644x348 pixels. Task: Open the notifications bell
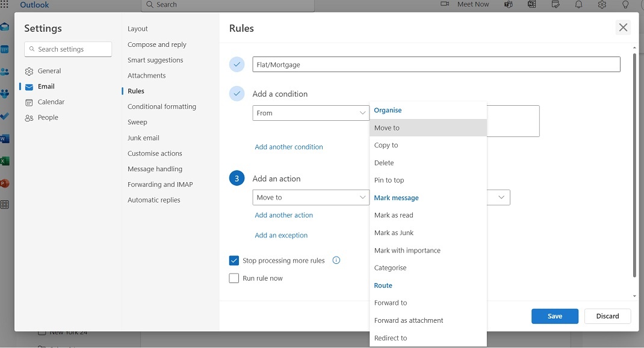578,5
